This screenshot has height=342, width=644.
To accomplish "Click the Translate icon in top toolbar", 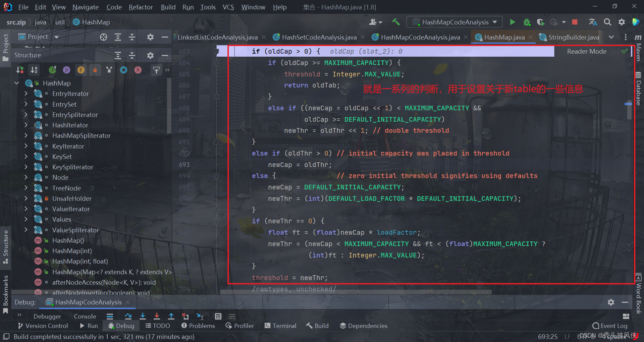I will 593,22.
